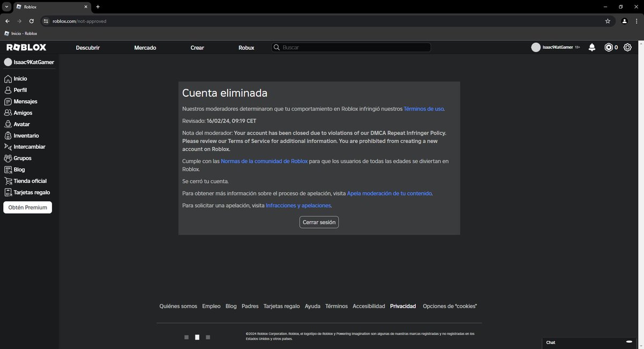The width and height of the screenshot is (644, 349).
Task: Open the settings gear icon
Action: click(x=627, y=47)
